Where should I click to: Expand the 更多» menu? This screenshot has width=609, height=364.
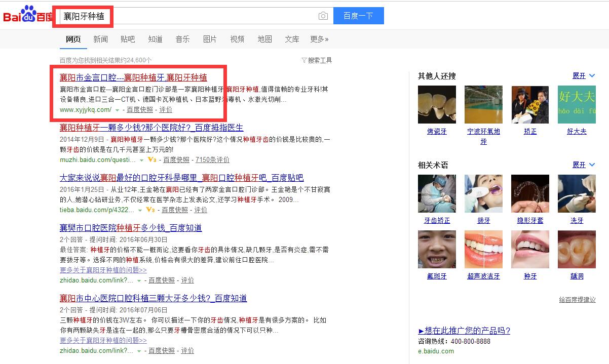click(319, 39)
